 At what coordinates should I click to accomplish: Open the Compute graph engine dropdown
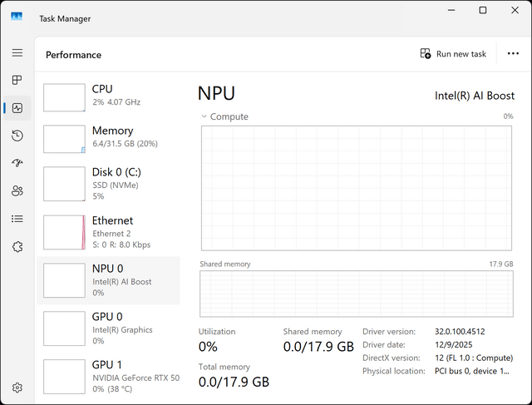click(x=225, y=116)
